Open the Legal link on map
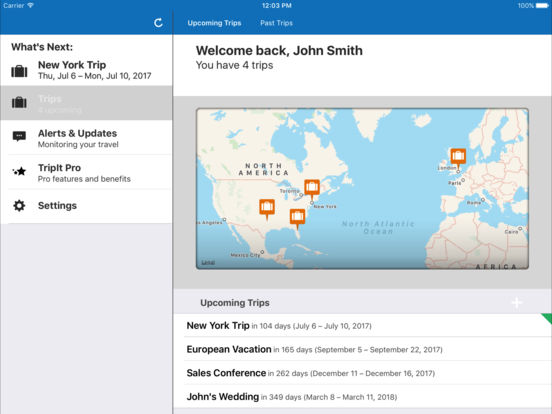Image resolution: width=552 pixels, height=414 pixels. point(208,262)
